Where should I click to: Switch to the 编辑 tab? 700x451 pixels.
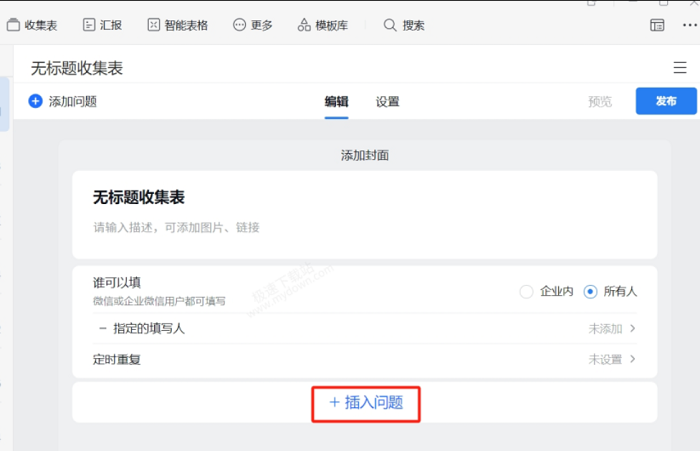(x=336, y=101)
